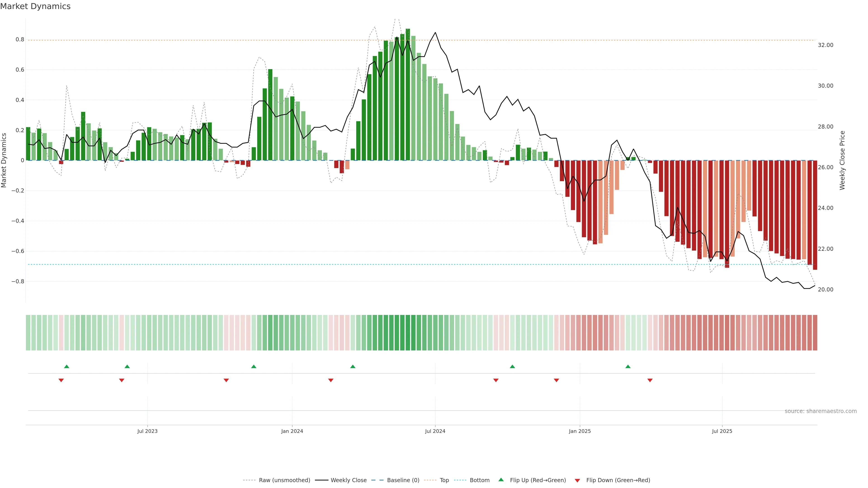Click the leftmost green Flip Up triangle marker
Image resolution: width=868 pixels, height=488 pixels.
67,366
